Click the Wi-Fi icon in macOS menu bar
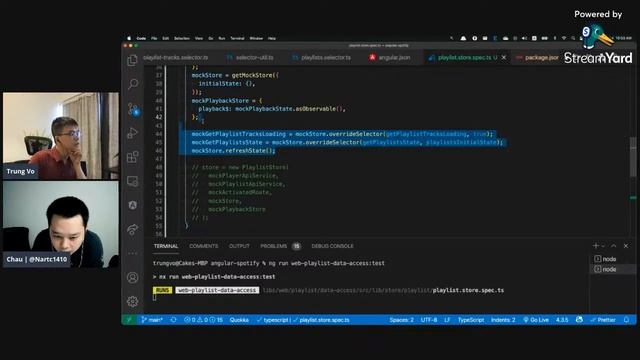Image resolution: width=640 pixels, height=360 pixels. [564, 38]
